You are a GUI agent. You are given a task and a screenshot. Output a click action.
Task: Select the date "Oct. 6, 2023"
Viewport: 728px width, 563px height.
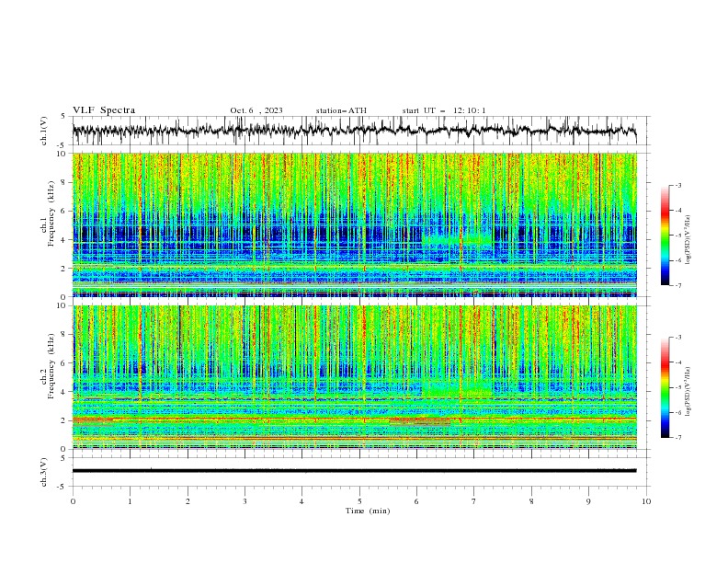coord(256,110)
